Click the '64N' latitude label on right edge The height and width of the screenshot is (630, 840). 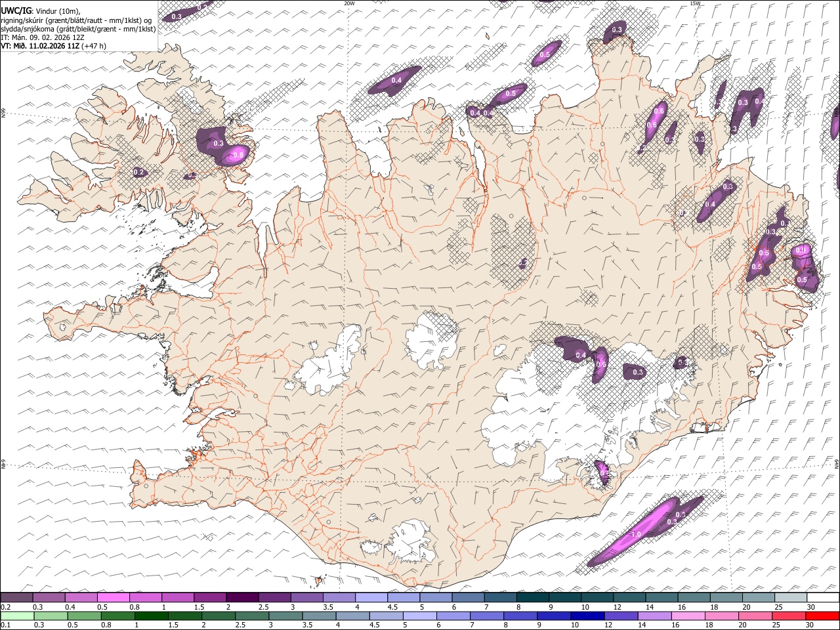point(837,463)
